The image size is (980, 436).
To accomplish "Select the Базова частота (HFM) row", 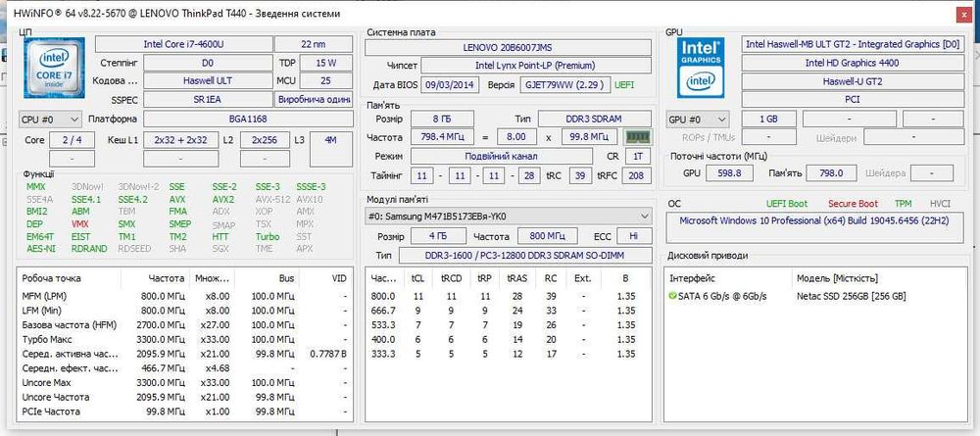I will pos(184,325).
